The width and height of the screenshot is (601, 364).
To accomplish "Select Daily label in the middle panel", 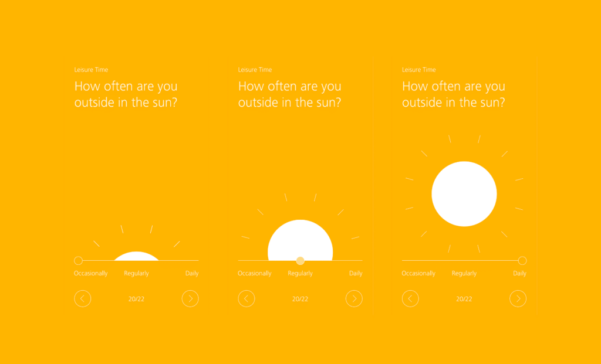I will (356, 273).
